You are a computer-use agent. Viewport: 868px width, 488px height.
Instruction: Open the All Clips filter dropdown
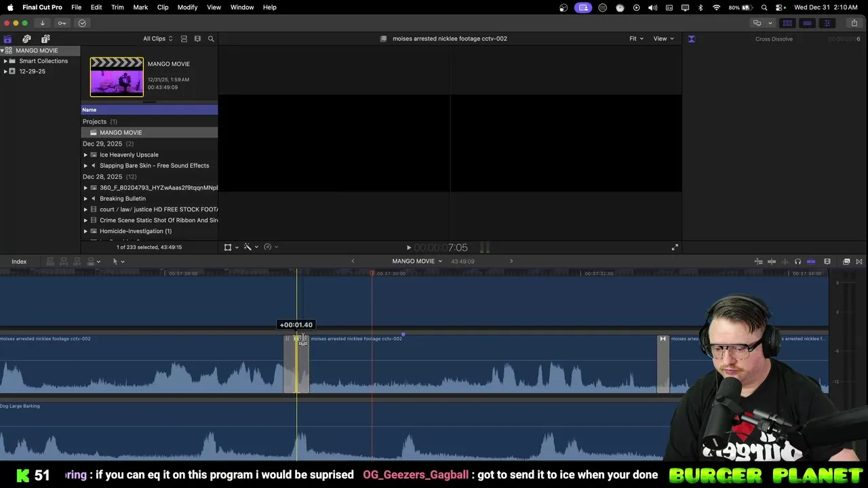click(157, 39)
